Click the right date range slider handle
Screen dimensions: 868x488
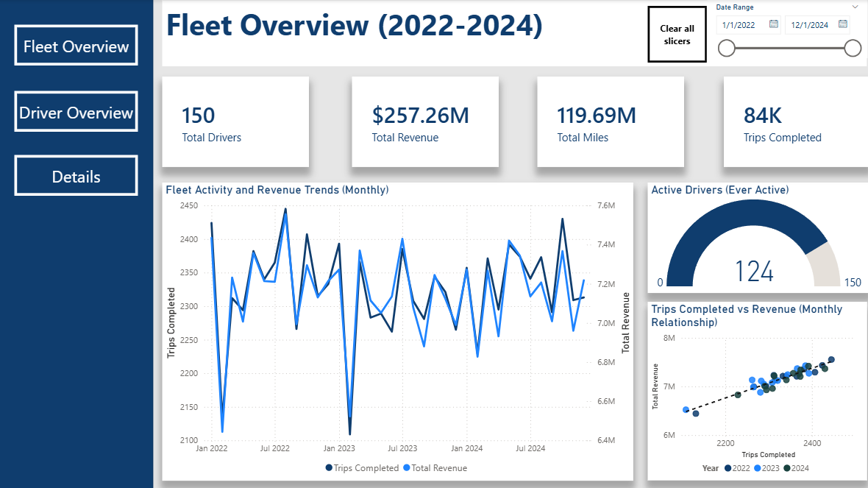tap(853, 49)
